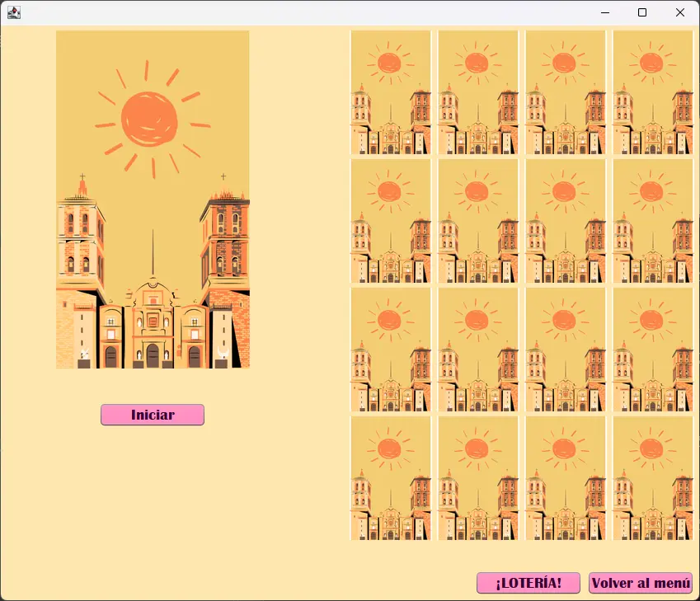Select board card in first row, first column
The height and width of the screenshot is (601, 700).
click(391, 92)
